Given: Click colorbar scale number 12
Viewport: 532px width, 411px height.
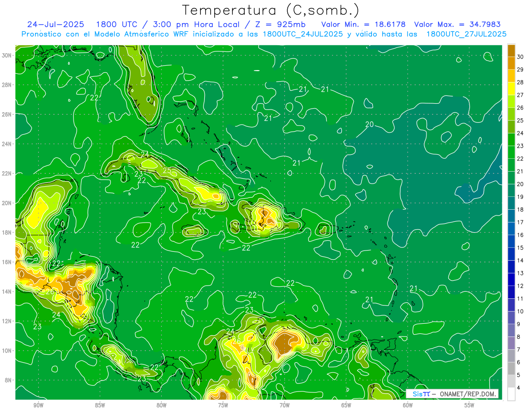Looking at the screenshot, I should 520,286.
